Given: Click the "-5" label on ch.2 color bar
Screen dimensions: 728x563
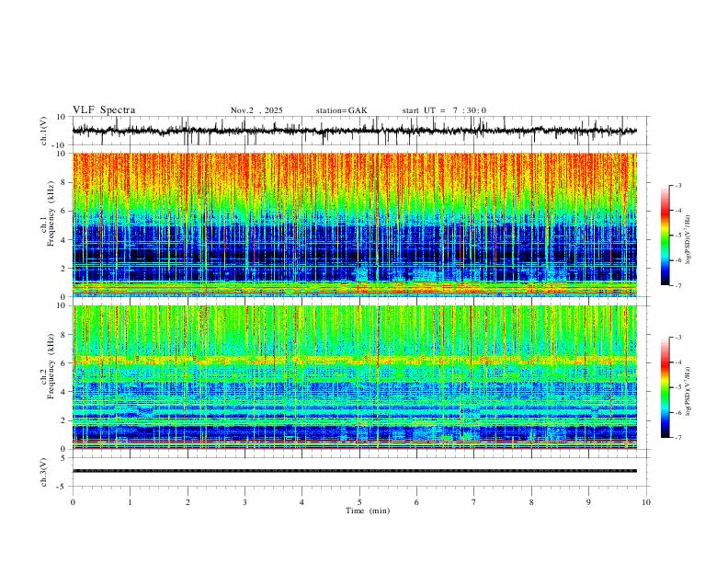Looking at the screenshot, I should pyautogui.click(x=677, y=387).
